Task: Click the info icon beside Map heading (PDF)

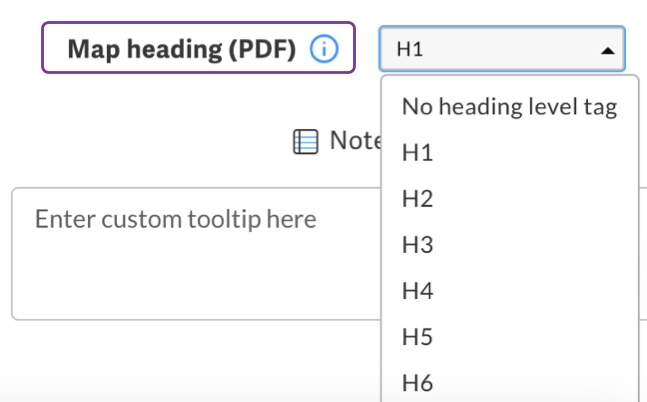Action: (x=324, y=49)
